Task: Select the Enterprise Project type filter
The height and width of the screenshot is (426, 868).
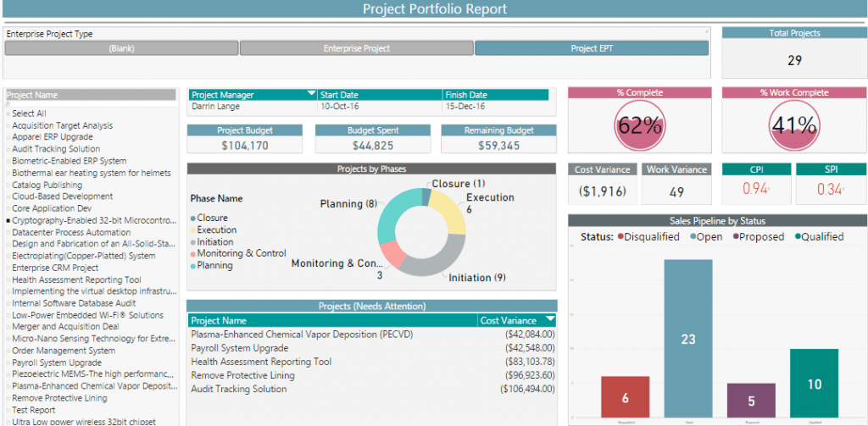Action: (357, 48)
